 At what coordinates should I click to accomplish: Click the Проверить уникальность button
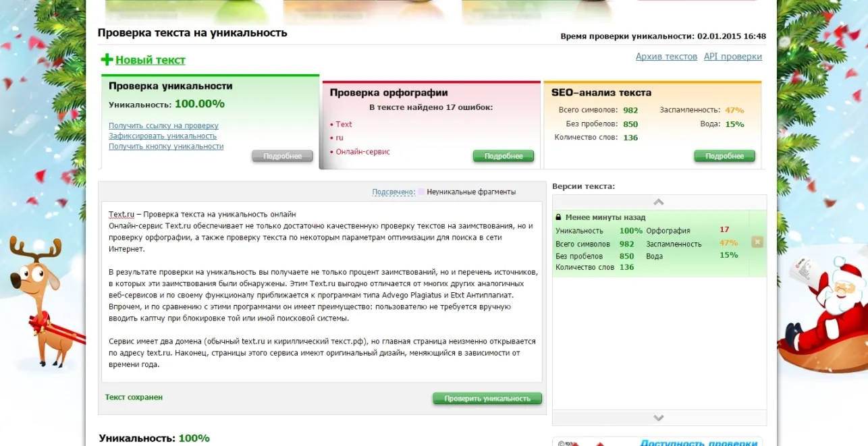[x=487, y=399]
